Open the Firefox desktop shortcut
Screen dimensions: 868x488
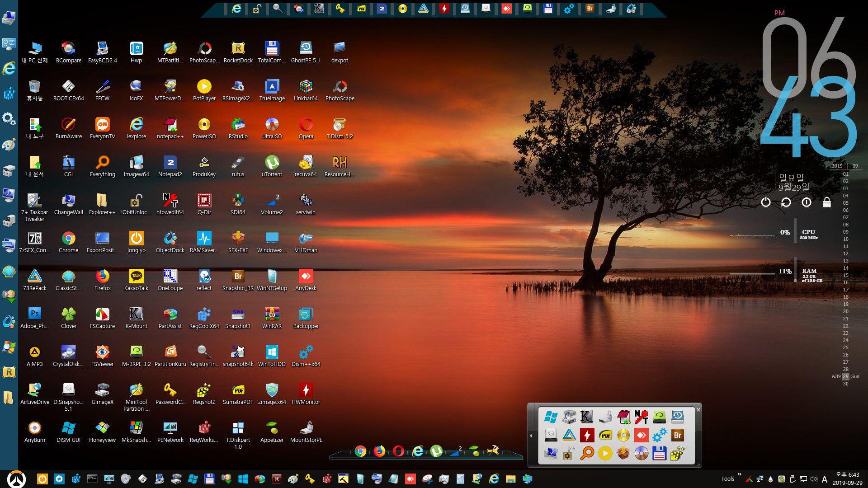(x=102, y=280)
